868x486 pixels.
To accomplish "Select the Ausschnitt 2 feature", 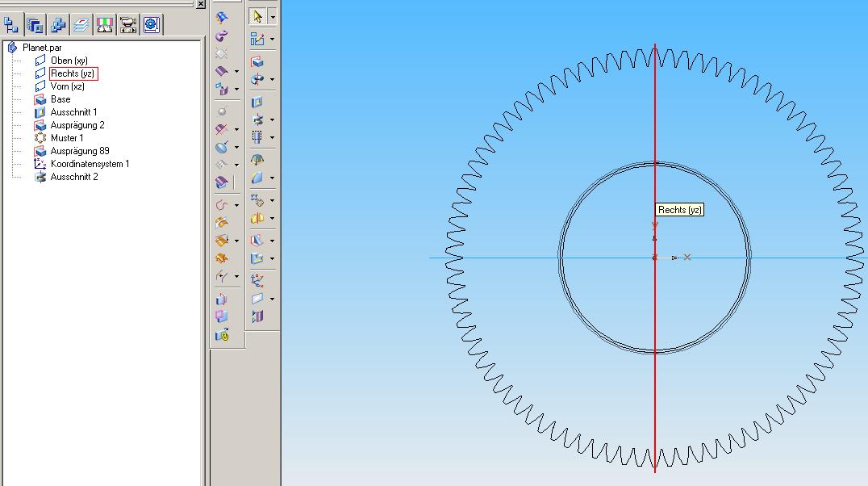I will [74, 177].
